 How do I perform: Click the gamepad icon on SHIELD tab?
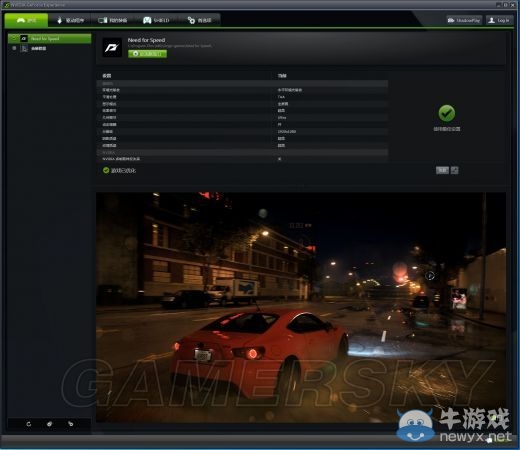click(147, 20)
